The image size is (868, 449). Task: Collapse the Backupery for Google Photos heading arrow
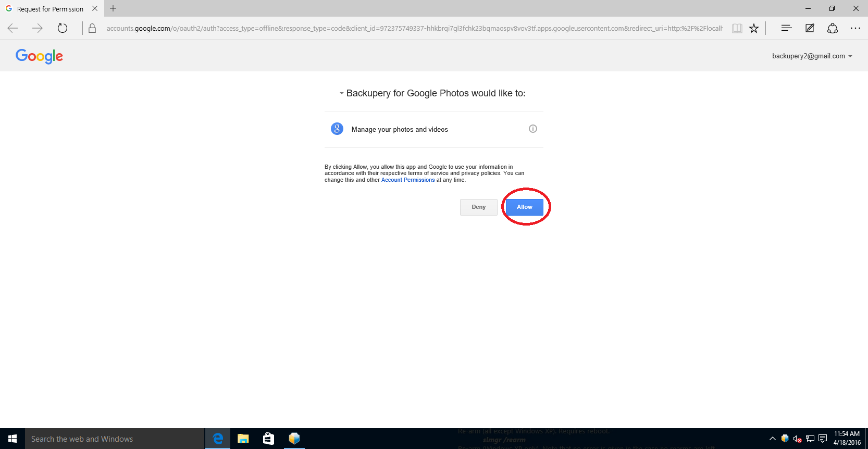(x=342, y=93)
